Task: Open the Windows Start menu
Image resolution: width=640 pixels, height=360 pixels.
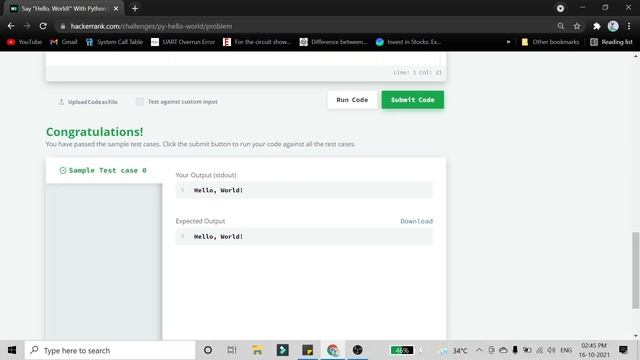Action: coord(12,350)
